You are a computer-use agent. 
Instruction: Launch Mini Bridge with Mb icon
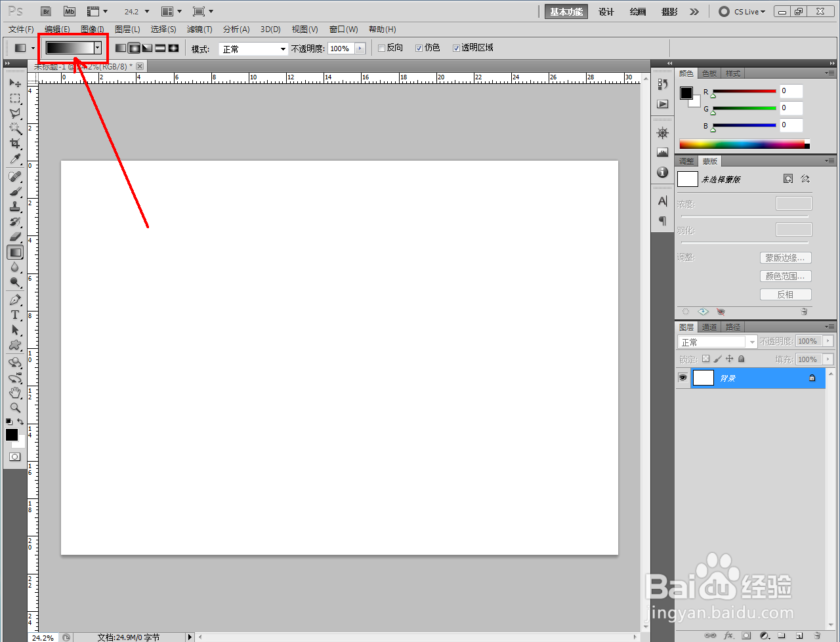pyautogui.click(x=69, y=12)
